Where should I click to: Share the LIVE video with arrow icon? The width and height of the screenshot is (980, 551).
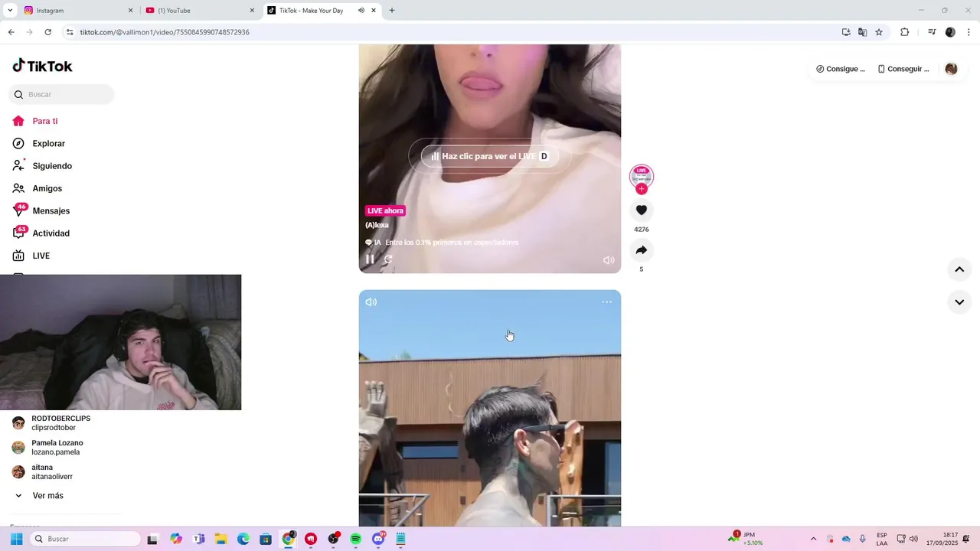642,250
